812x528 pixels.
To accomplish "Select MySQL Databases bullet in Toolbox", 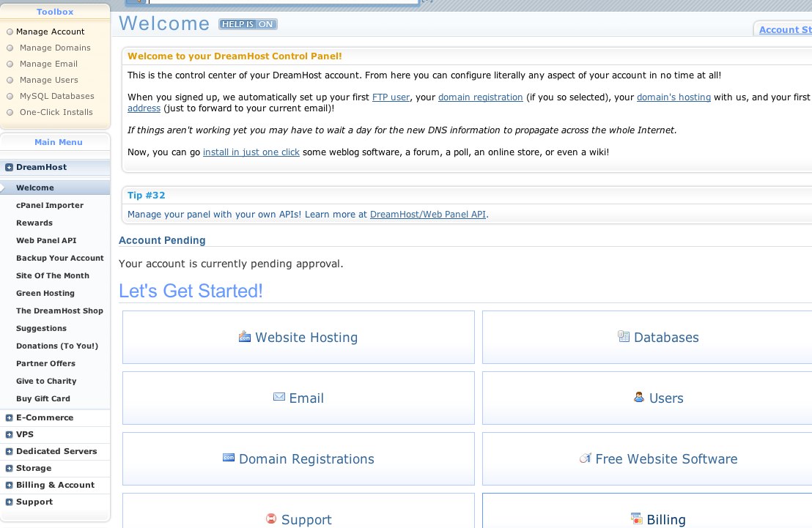I will [10, 96].
